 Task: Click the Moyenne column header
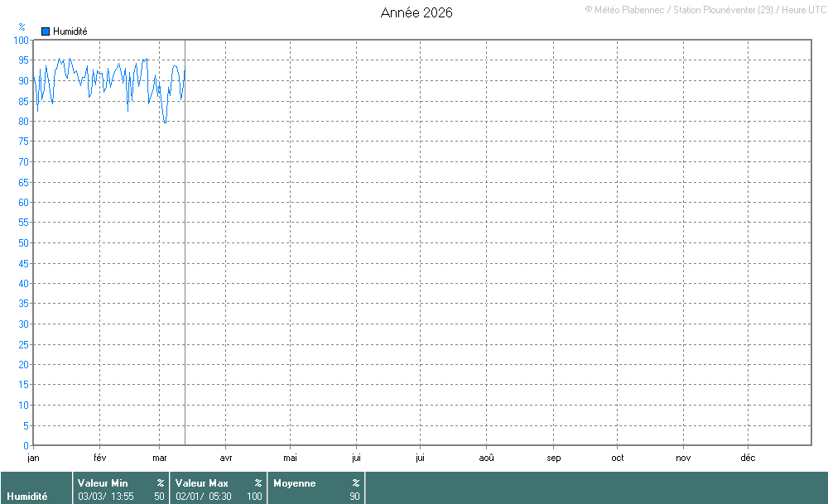tap(294, 483)
